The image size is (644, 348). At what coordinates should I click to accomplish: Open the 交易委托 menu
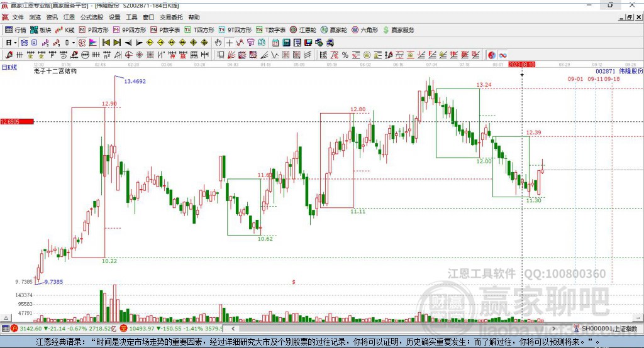point(171,17)
